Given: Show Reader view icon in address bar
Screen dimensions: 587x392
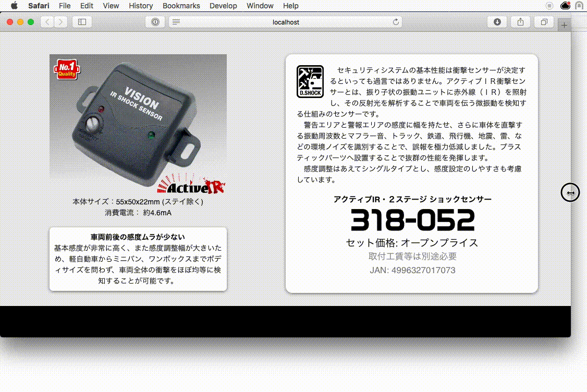Looking at the screenshot, I should click(x=176, y=22).
